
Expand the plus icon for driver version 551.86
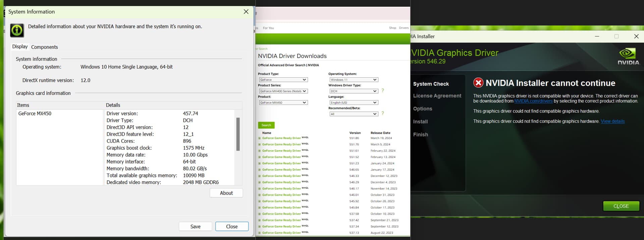click(259, 138)
